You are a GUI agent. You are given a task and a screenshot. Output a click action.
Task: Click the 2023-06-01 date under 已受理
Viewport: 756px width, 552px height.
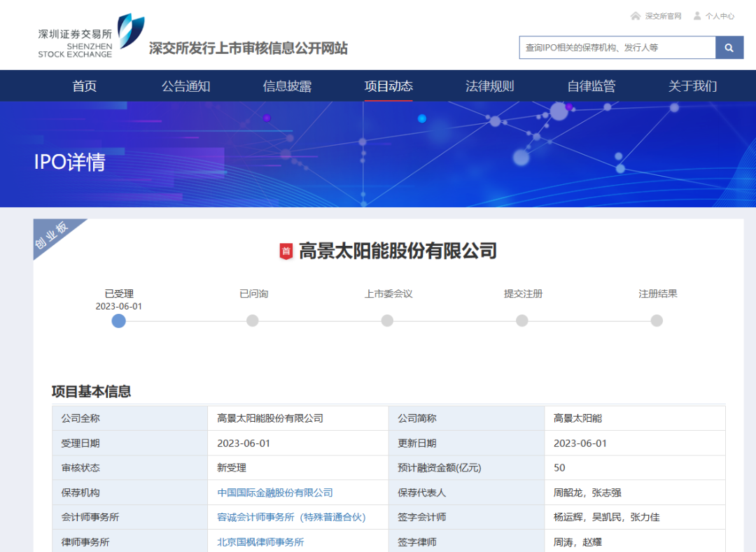tap(118, 306)
